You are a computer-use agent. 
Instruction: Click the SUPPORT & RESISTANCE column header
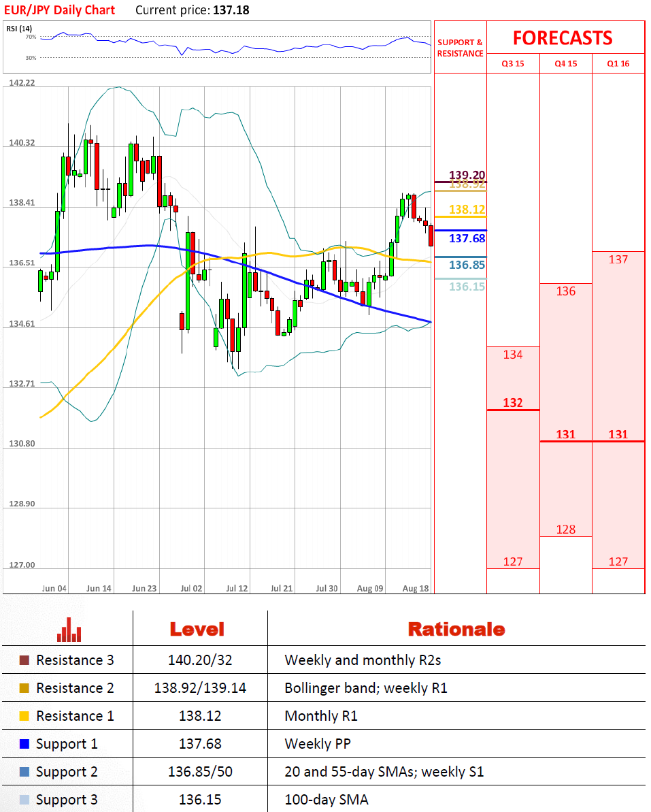(x=460, y=48)
